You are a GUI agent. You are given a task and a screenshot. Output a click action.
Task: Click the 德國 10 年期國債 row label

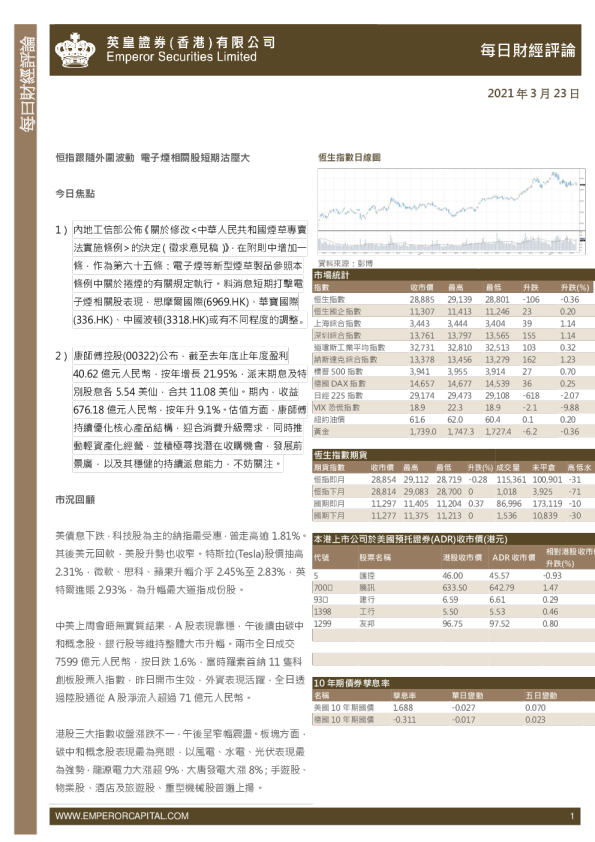click(344, 720)
